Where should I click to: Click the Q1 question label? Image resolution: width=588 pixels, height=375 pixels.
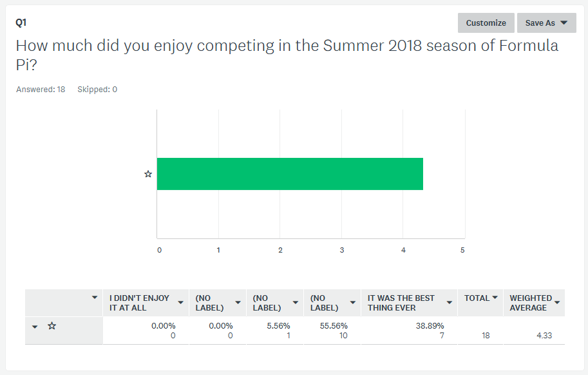(x=21, y=23)
